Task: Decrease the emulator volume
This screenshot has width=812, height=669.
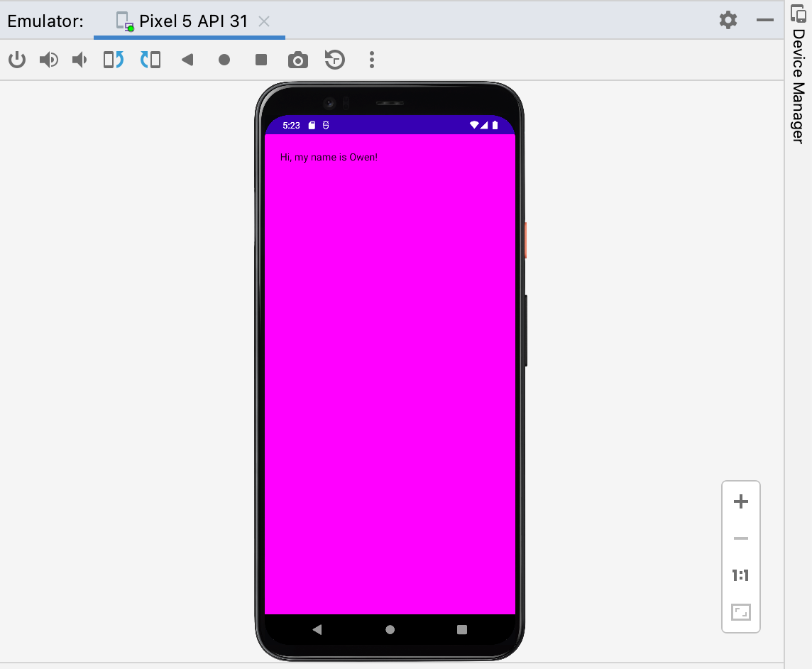Action: click(79, 60)
